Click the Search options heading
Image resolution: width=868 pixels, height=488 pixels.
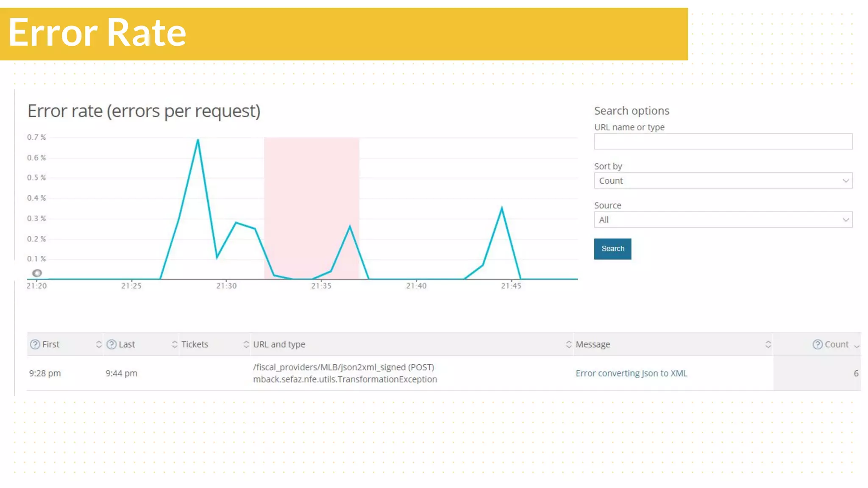[x=632, y=111]
